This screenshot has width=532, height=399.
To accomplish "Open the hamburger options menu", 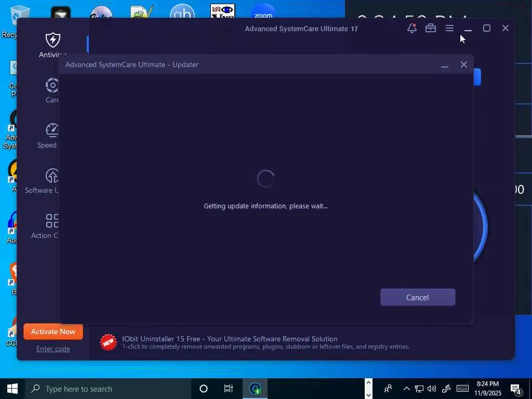I will 449,28.
